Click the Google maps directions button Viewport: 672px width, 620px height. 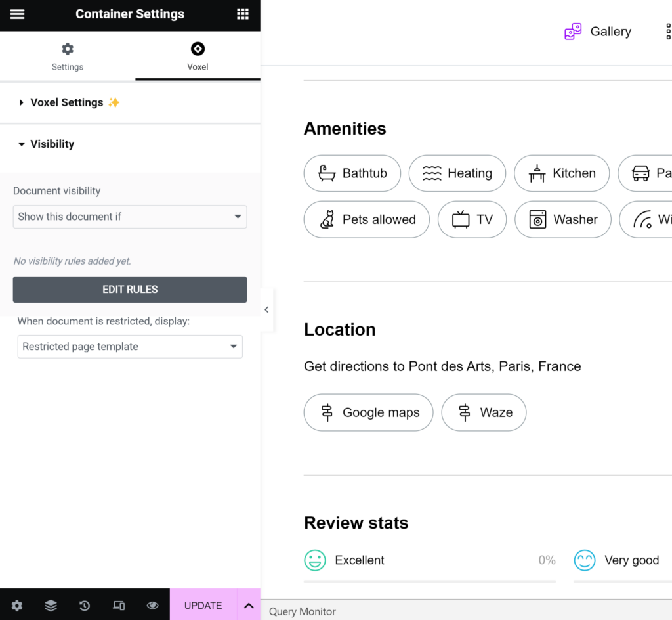coord(368,412)
